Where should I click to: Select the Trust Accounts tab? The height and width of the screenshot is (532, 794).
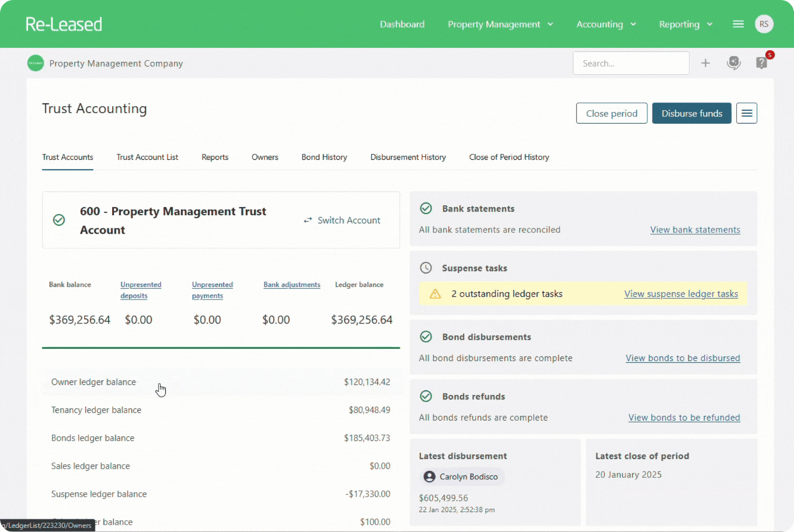coord(68,157)
